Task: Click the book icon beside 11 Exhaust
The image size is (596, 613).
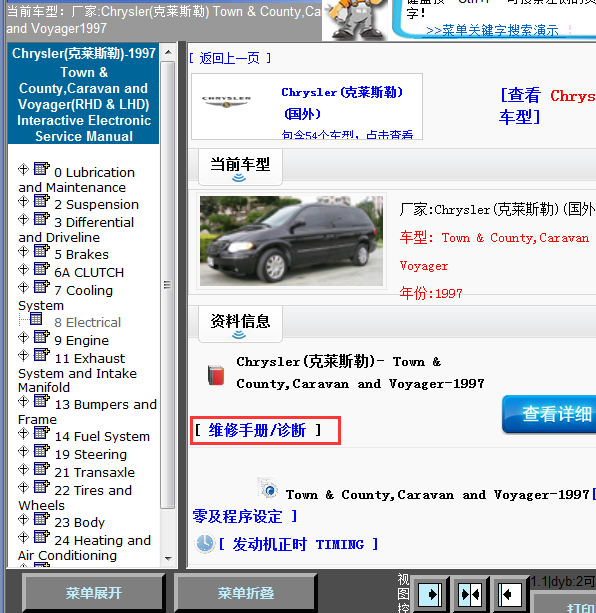Action: coord(41,355)
